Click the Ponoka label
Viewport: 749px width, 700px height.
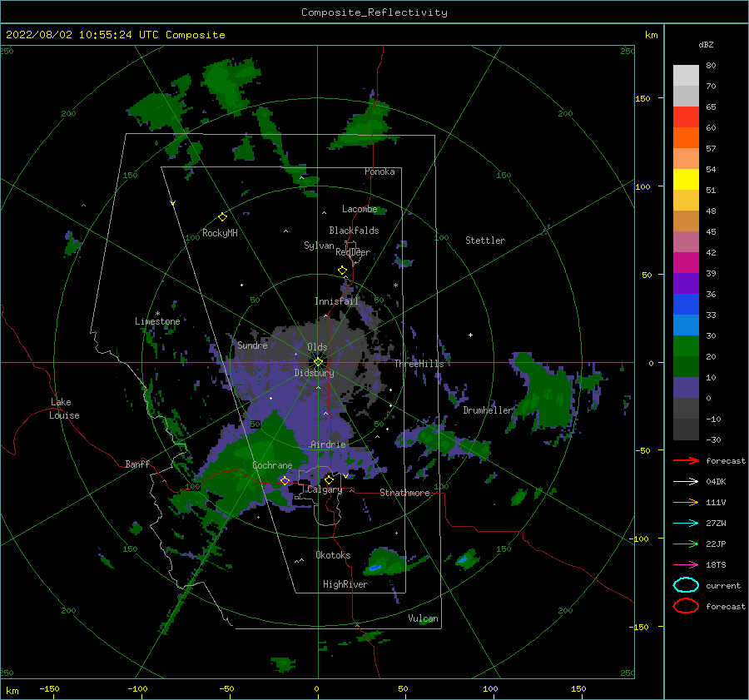point(379,171)
